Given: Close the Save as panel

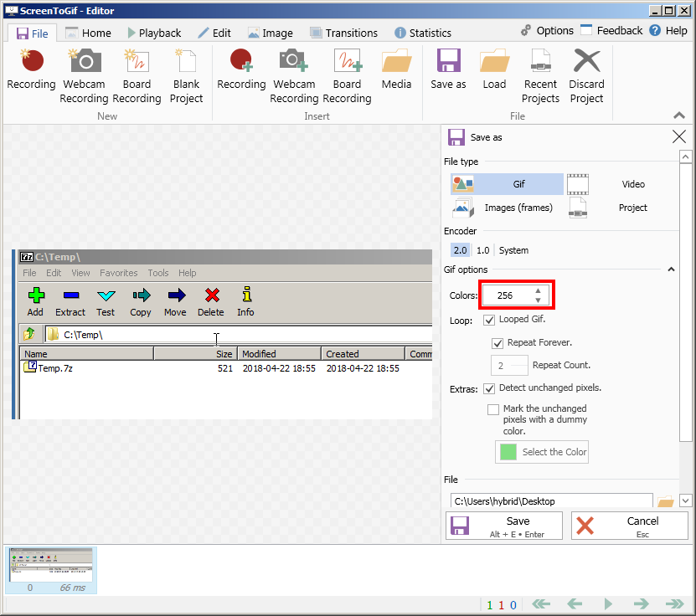Looking at the screenshot, I should click(679, 136).
